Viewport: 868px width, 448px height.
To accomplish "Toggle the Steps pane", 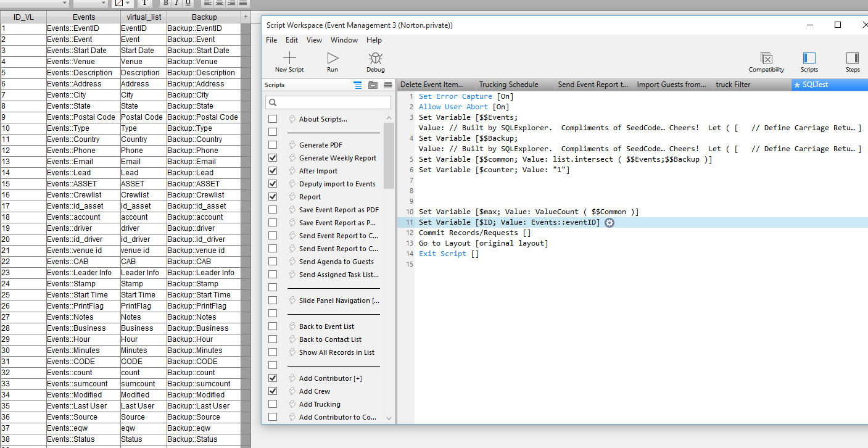I will [x=853, y=58].
